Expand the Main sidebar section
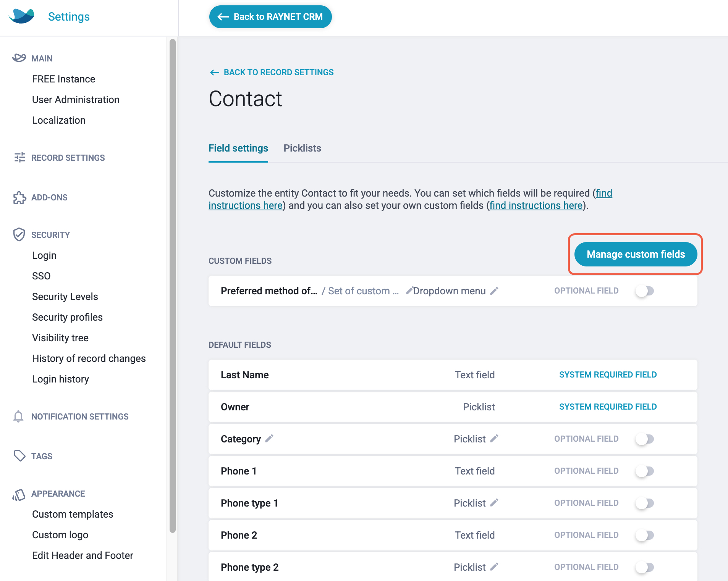The height and width of the screenshot is (581, 728). coord(42,58)
